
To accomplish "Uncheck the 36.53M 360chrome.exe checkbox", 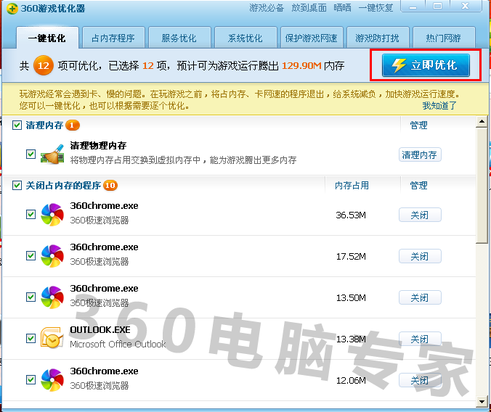I will point(31,214).
